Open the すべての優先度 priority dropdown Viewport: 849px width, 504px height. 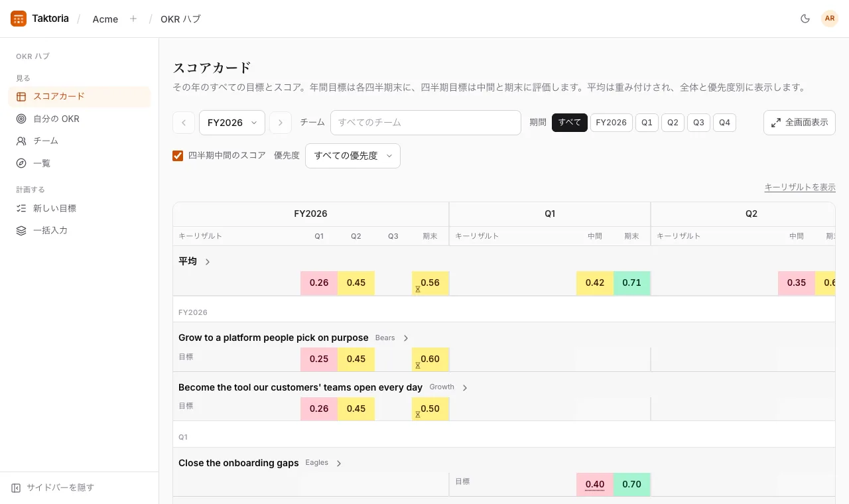[353, 156]
